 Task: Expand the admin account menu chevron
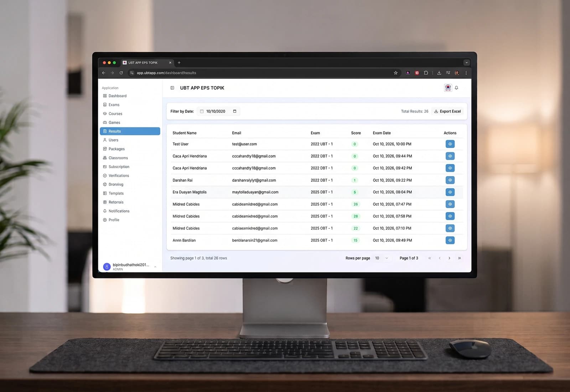tap(155, 267)
